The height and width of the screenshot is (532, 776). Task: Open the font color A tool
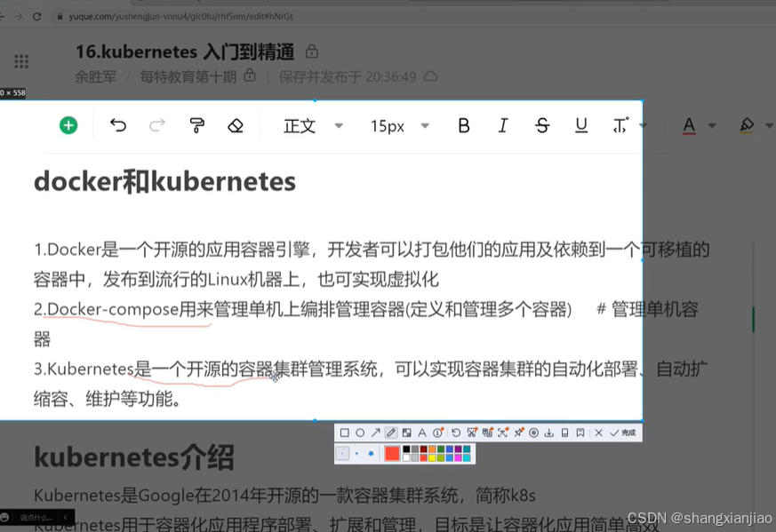coord(688,125)
